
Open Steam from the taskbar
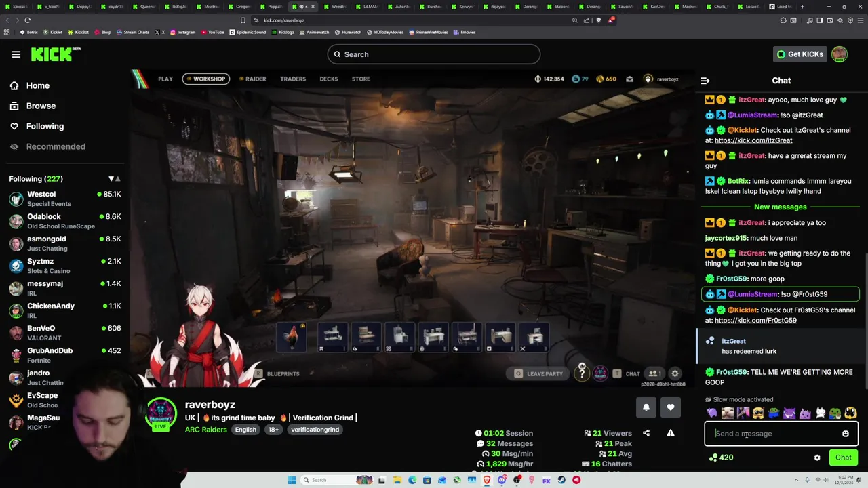pyautogui.click(x=561, y=480)
